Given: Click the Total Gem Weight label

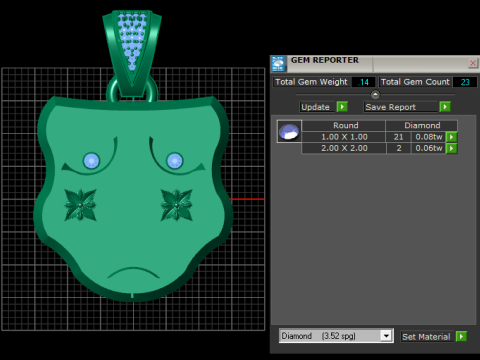Looking at the screenshot, I should click(x=311, y=82).
